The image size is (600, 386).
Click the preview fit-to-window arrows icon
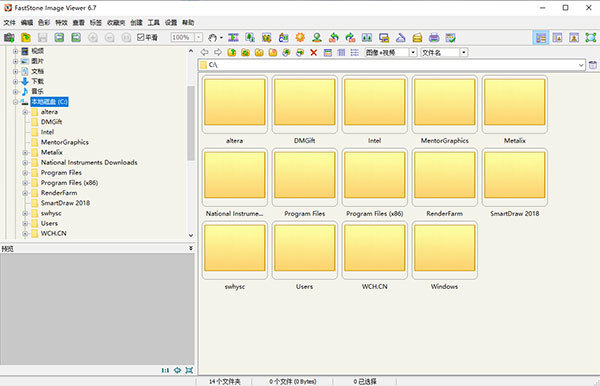[x=177, y=370]
